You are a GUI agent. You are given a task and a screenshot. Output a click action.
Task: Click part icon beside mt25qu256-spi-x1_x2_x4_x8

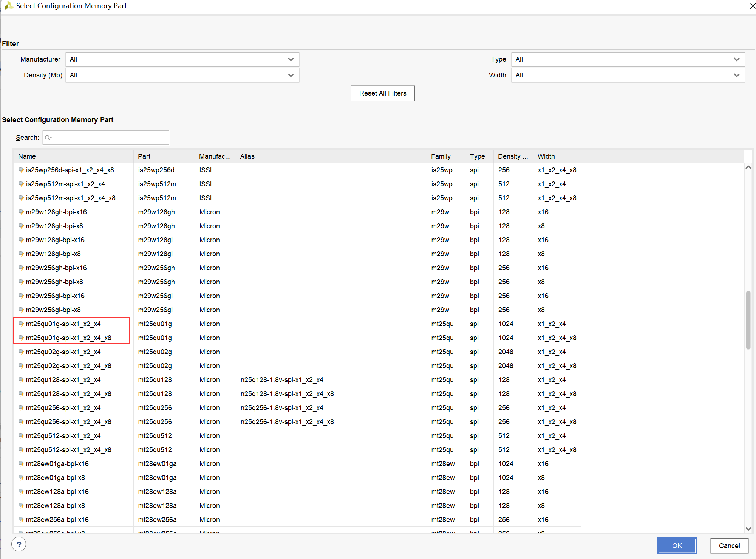coord(21,421)
